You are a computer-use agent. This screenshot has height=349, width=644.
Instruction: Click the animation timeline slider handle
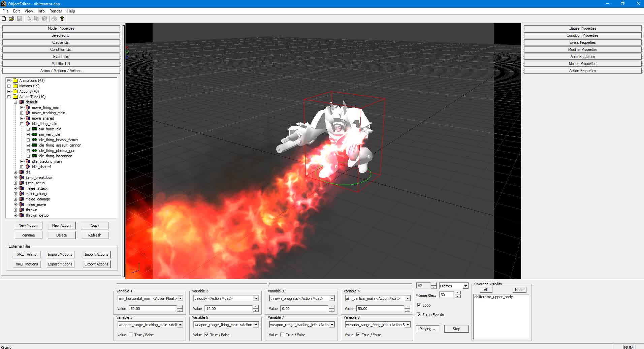click(269, 284)
